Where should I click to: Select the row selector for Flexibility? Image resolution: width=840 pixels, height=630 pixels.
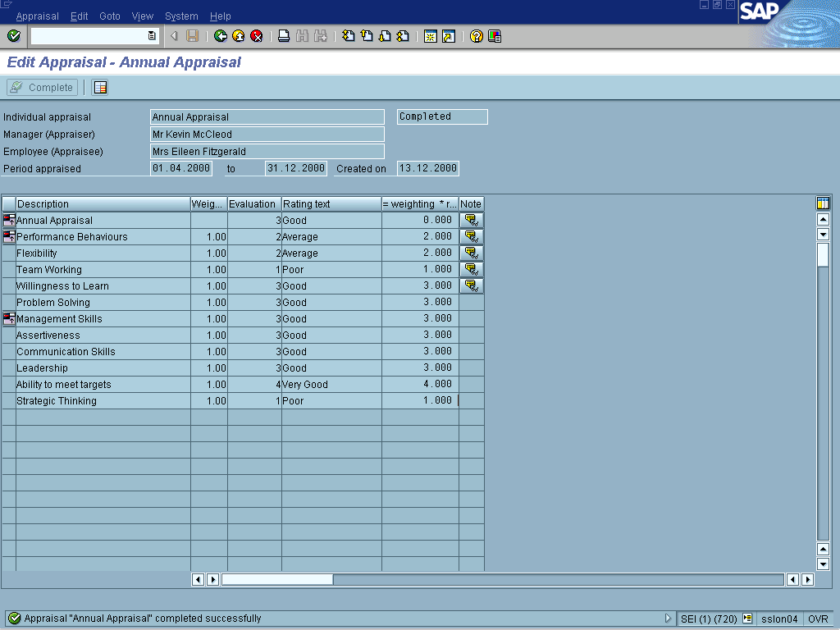[9, 253]
